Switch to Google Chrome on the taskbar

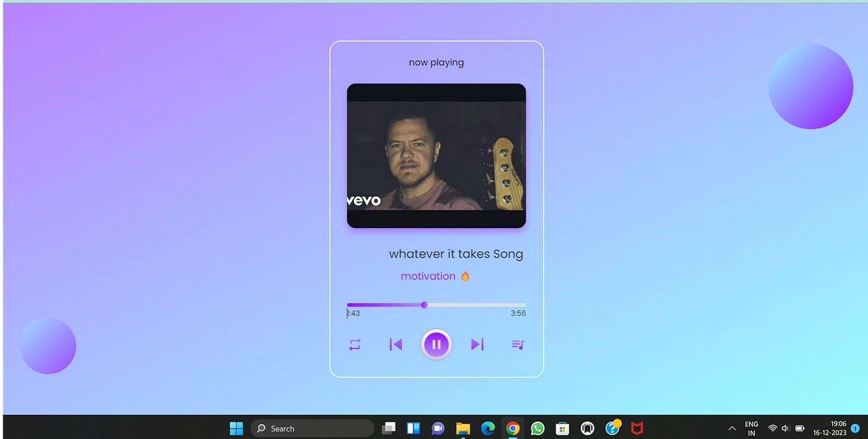513,428
